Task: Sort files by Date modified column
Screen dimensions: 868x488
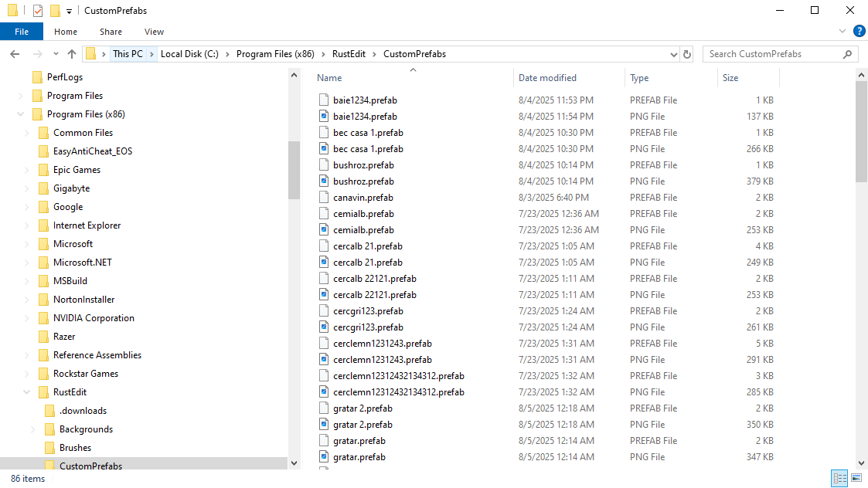Action: [547, 78]
